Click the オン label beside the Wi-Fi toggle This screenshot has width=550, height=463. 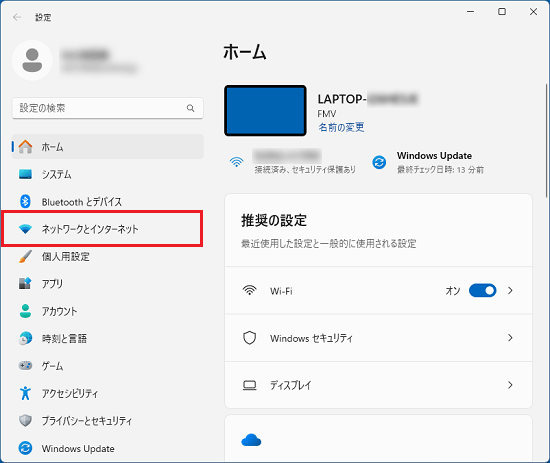click(453, 290)
